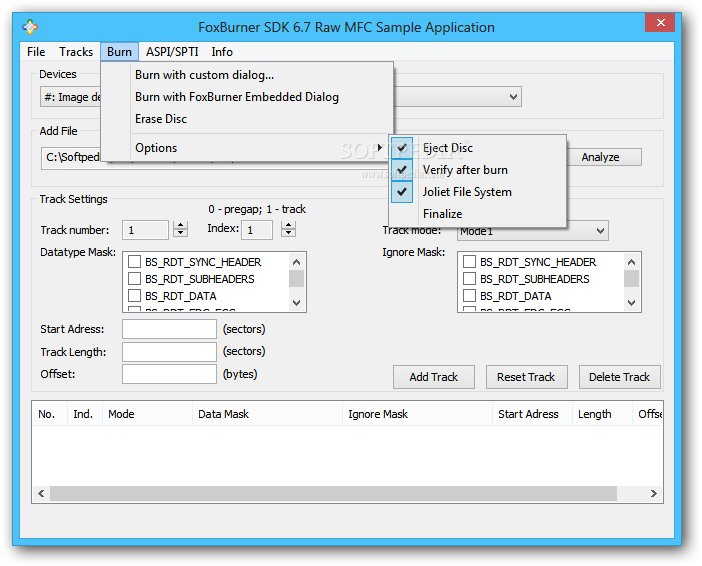Click the Offset input field

coord(169,374)
